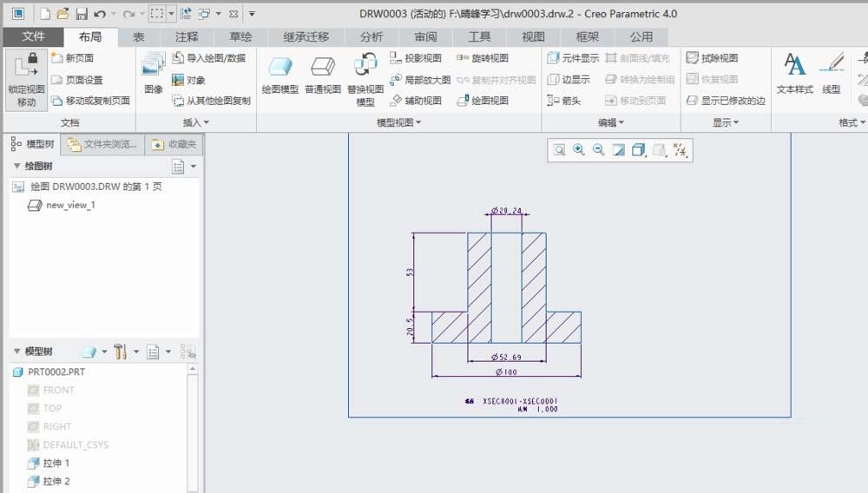Create a new file from quick access toolbar
This screenshot has width=868, height=493.
coord(45,14)
